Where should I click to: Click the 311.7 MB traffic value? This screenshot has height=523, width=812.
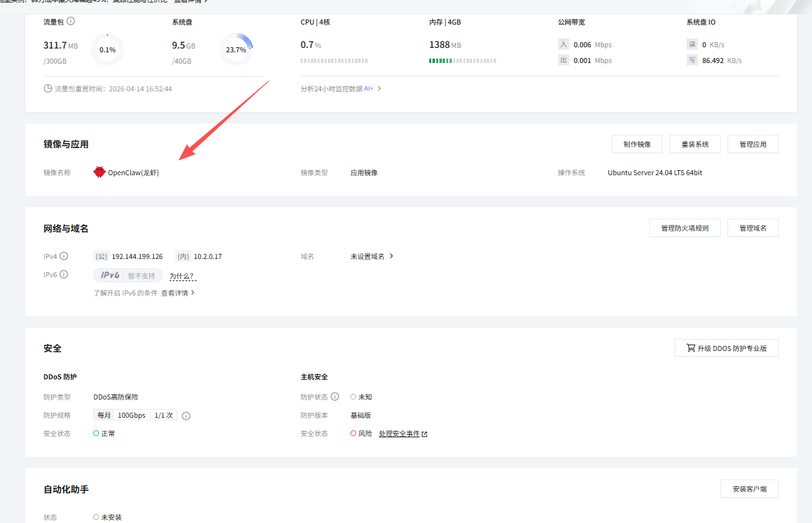click(61, 45)
